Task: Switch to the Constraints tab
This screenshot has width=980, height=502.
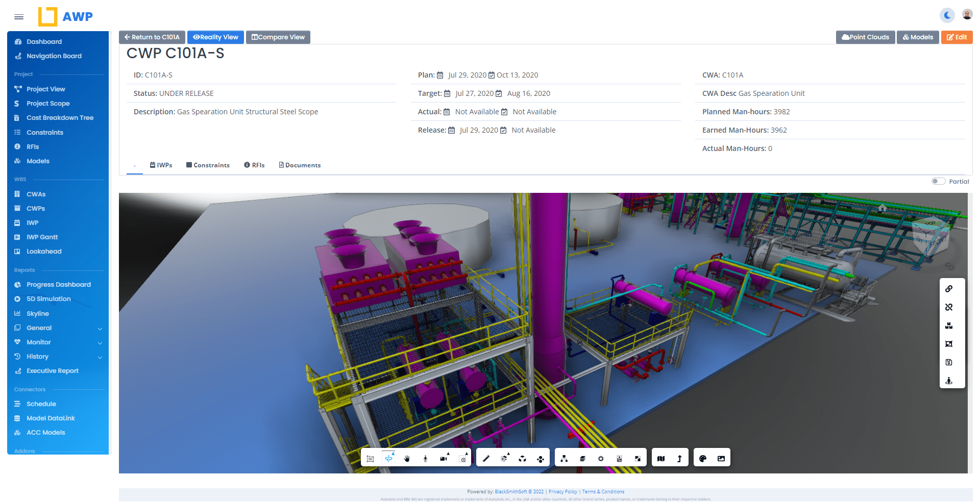Action: 208,165
